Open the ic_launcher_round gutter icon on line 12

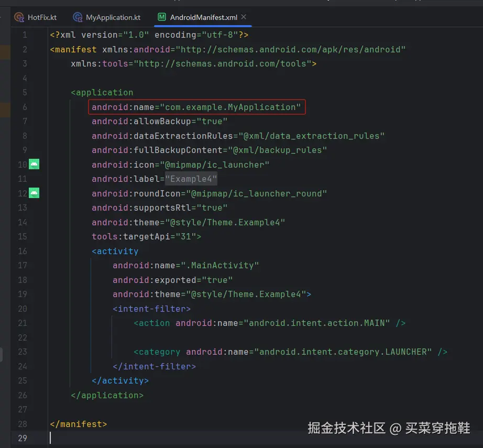point(34,193)
